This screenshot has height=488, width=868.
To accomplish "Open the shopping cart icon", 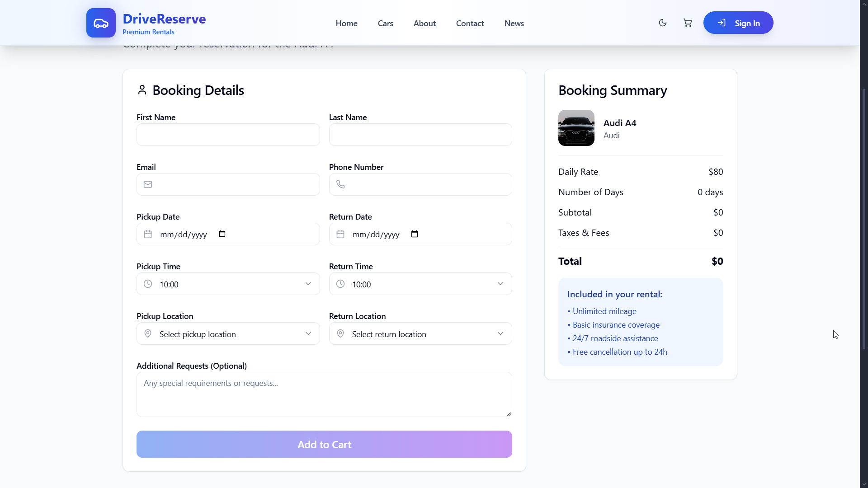I will click(688, 23).
